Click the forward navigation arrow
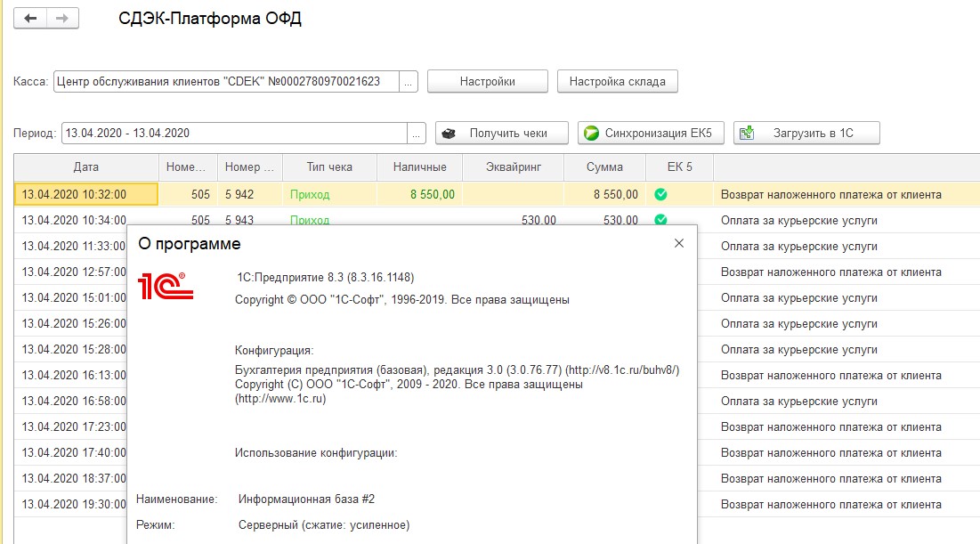This screenshot has width=980, height=544. 61,19
